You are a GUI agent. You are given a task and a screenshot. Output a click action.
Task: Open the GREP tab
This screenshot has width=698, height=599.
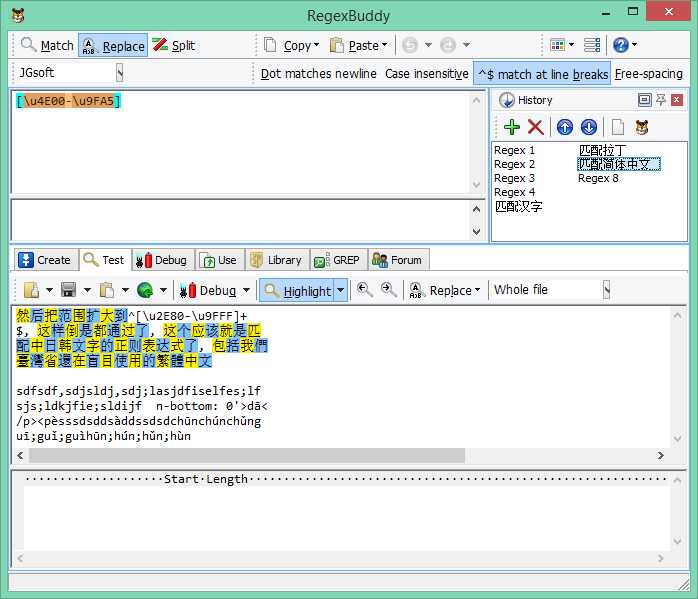click(337, 260)
